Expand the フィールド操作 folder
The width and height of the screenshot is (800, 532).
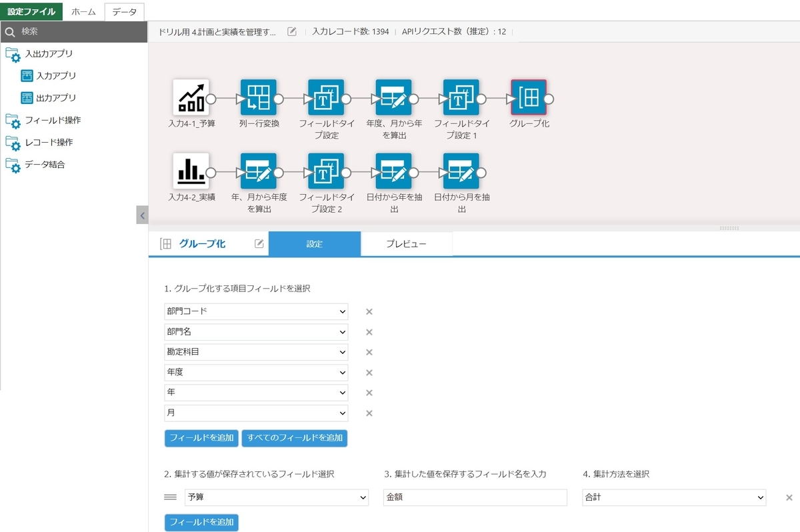tap(13, 121)
